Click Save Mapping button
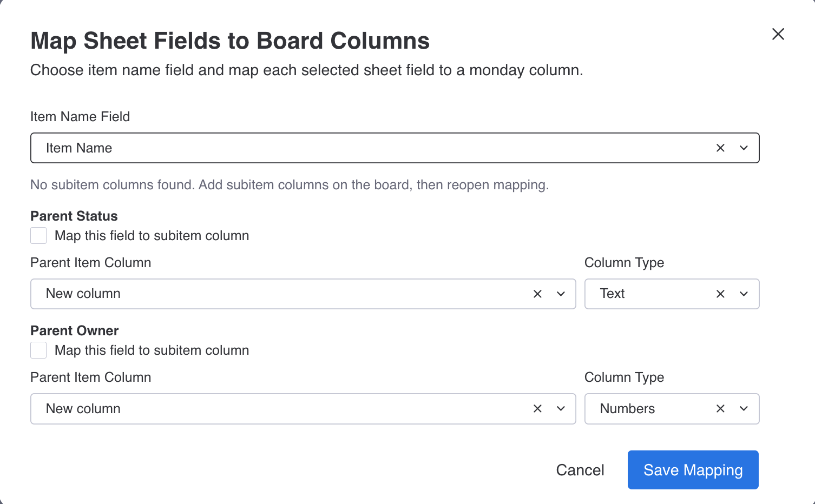The height and width of the screenshot is (504, 815). [693, 470]
